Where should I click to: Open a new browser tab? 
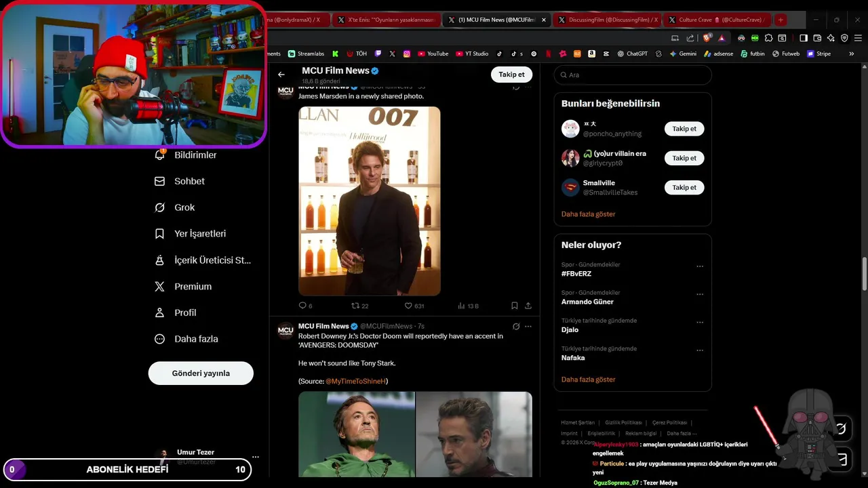[x=781, y=20]
